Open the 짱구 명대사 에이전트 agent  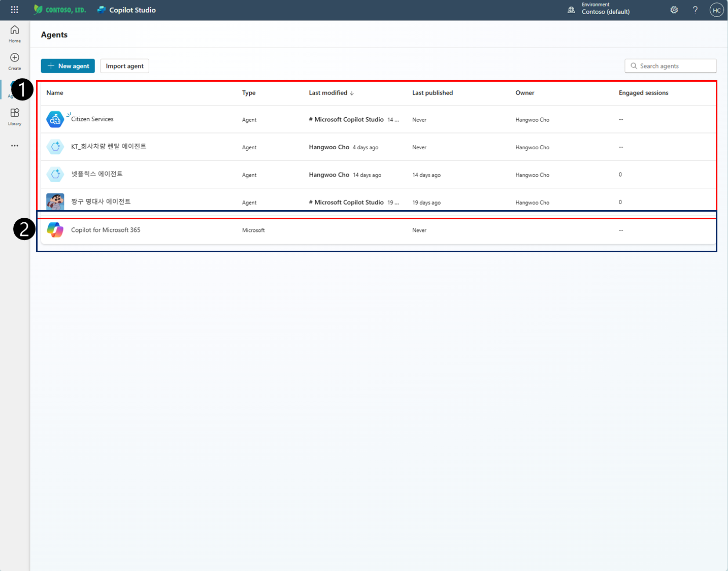101,201
